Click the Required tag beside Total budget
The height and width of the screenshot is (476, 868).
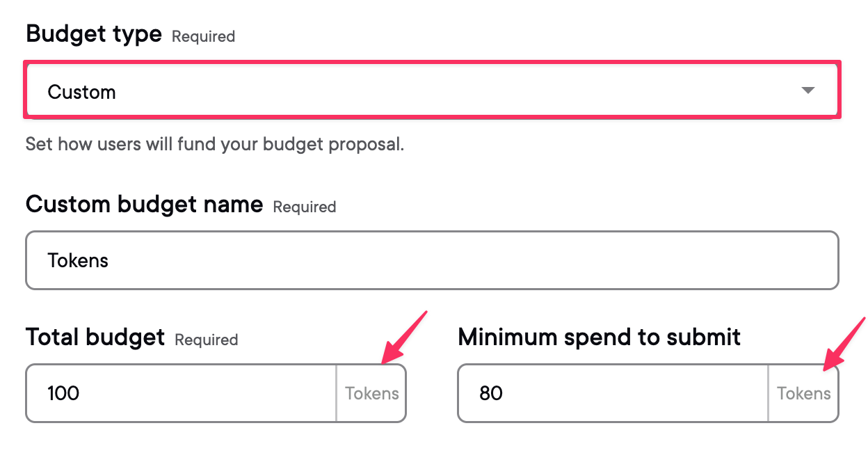click(x=206, y=340)
